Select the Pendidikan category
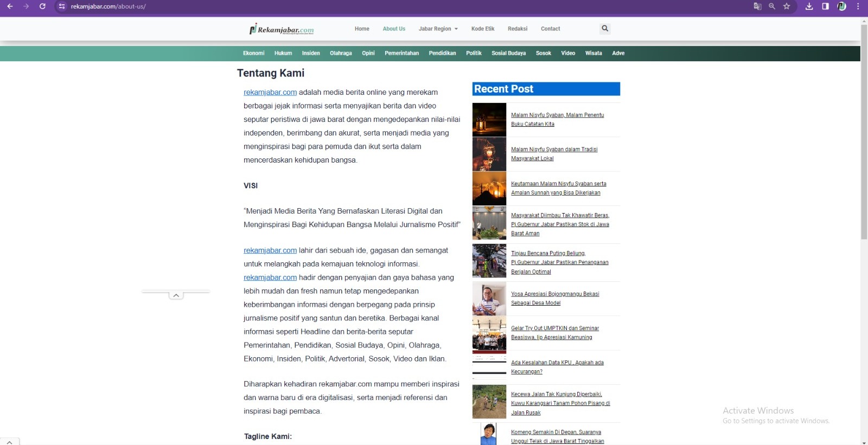Image resolution: width=868 pixels, height=445 pixels. pos(442,53)
